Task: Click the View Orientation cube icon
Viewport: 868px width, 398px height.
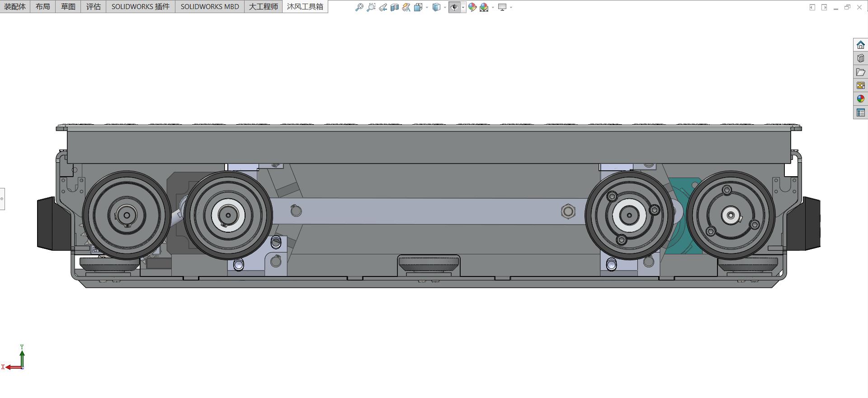Action: click(418, 7)
